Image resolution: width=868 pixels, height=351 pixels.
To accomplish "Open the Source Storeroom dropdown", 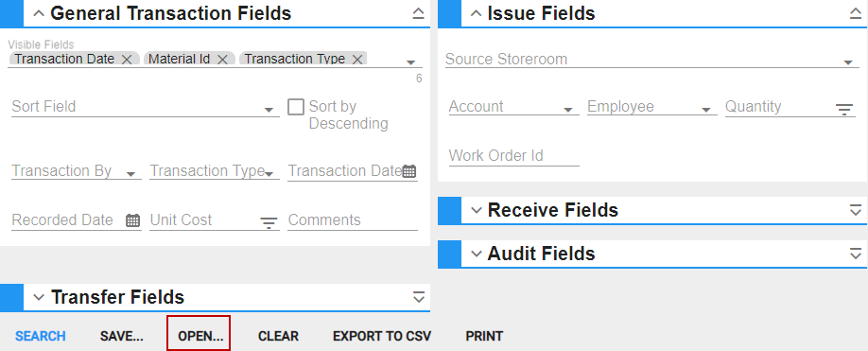I will [650, 60].
